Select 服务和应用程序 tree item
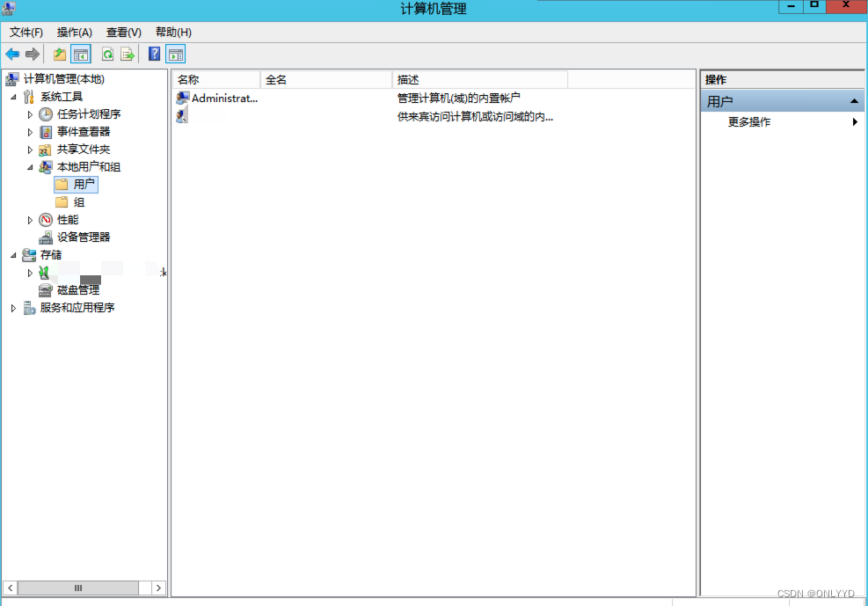This screenshot has height=606, width=868. (77, 308)
